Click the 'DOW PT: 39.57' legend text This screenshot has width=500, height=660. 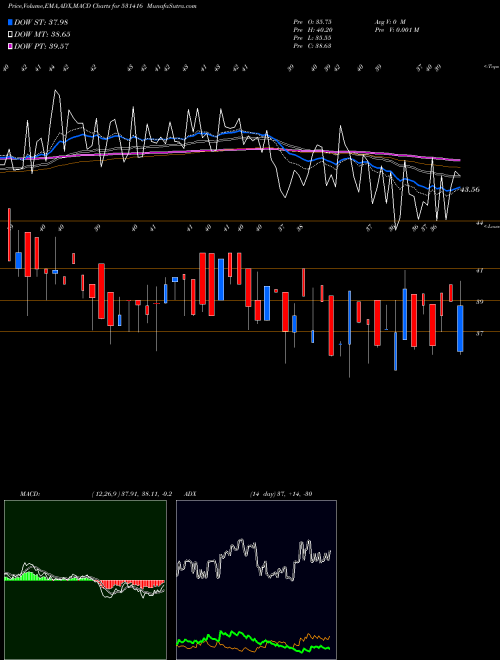pos(42,47)
